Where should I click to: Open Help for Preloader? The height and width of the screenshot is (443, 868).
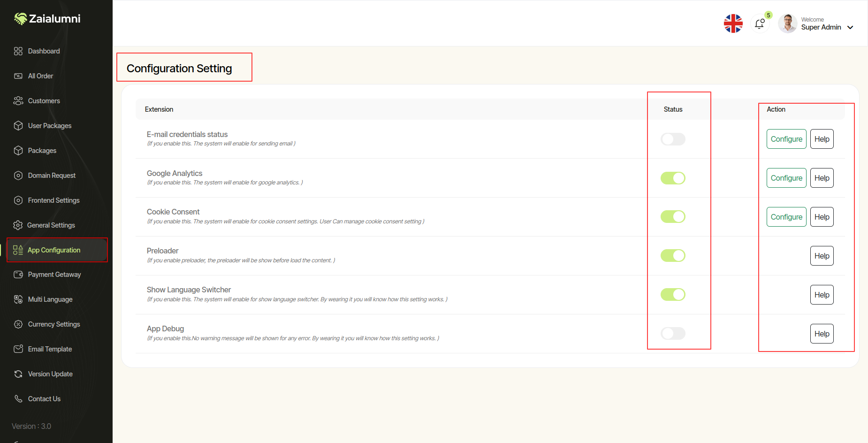tap(822, 256)
